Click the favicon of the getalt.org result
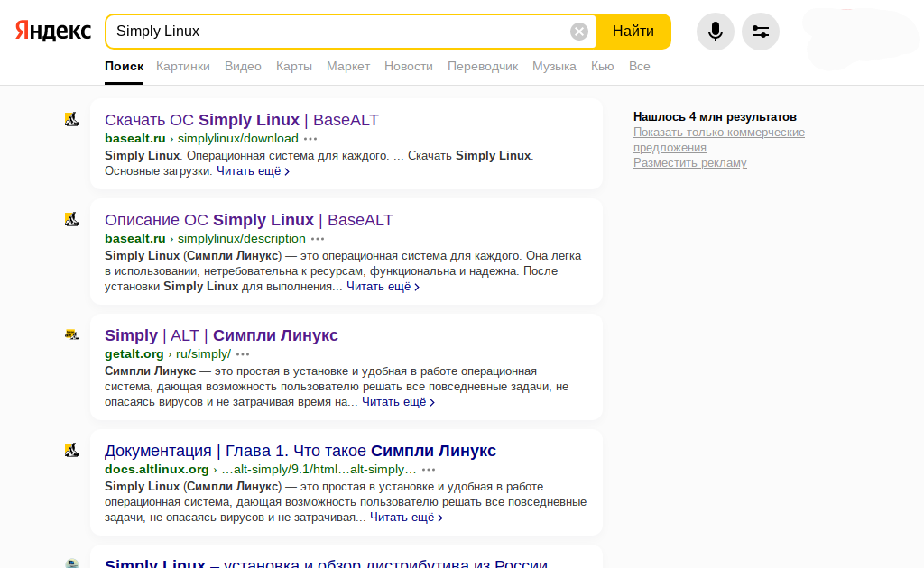This screenshot has width=924, height=568. point(72,334)
